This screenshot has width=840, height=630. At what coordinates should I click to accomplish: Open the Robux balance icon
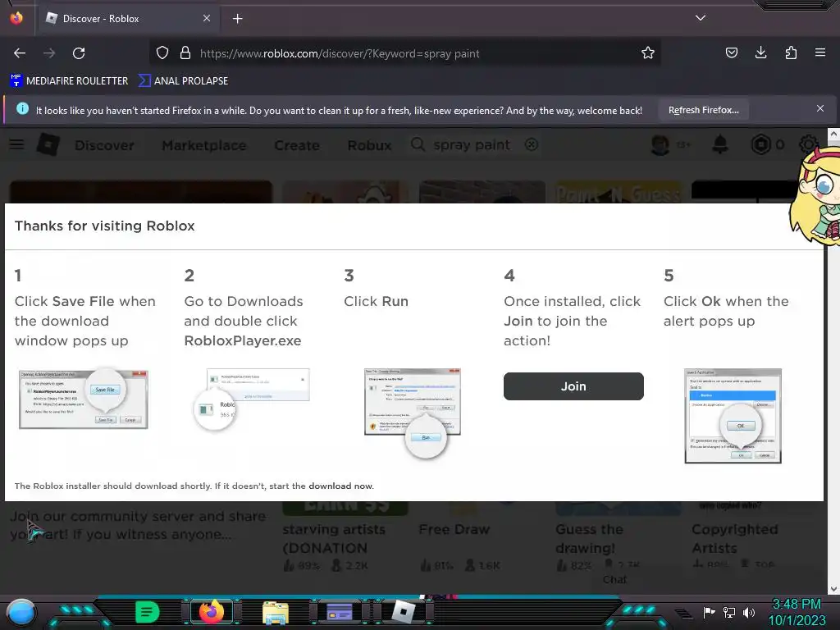760,144
